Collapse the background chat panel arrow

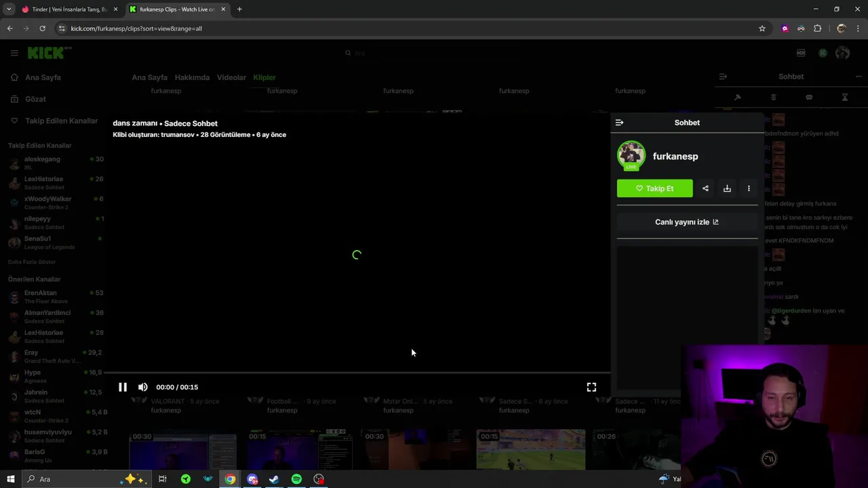click(723, 77)
